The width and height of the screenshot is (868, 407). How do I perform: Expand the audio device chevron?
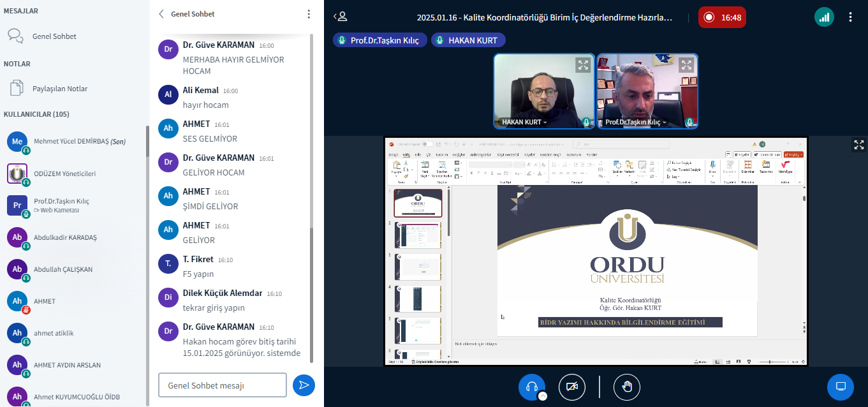pyautogui.click(x=543, y=396)
